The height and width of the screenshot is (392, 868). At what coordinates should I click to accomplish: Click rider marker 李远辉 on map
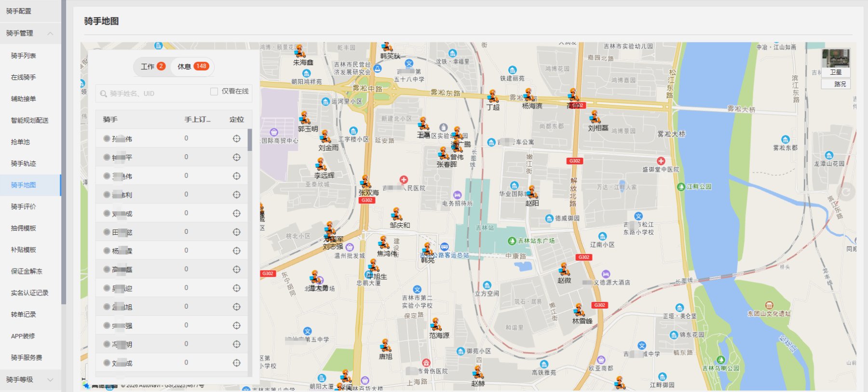tap(322, 165)
